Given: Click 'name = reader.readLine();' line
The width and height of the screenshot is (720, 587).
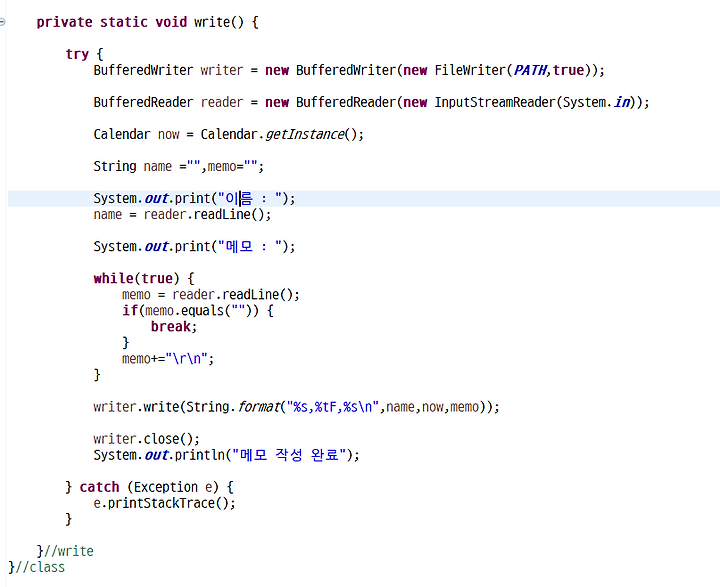Looking at the screenshot, I should pyautogui.click(x=182, y=214).
